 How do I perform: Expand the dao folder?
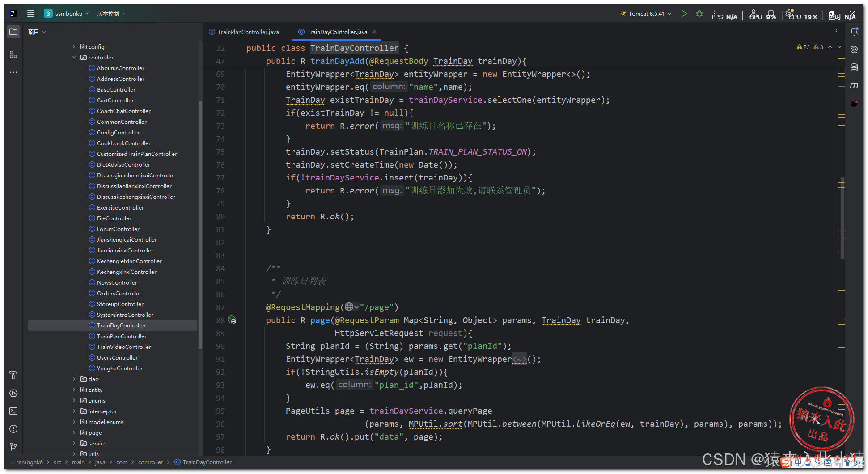pyautogui.click(x=74, y=379)
